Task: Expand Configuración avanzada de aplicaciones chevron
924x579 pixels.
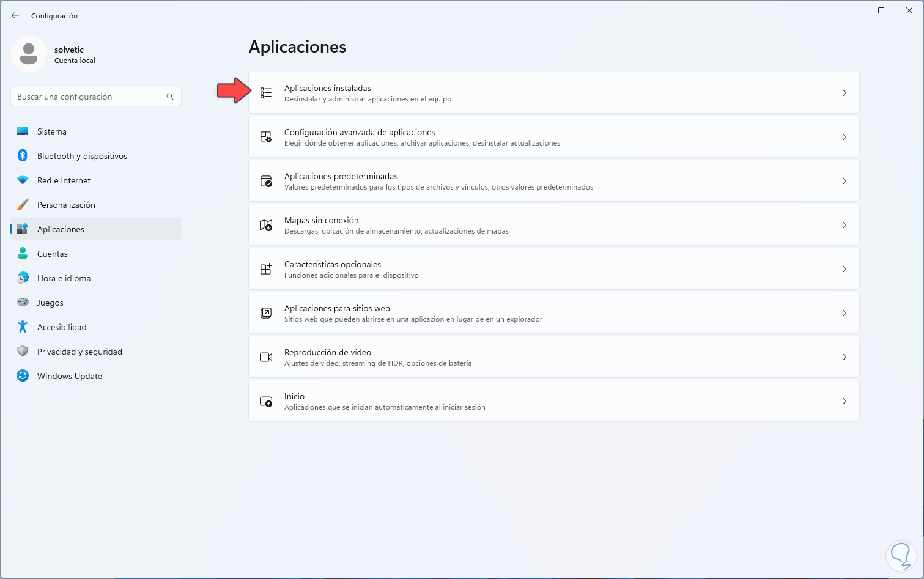Action: click(845, 137)
